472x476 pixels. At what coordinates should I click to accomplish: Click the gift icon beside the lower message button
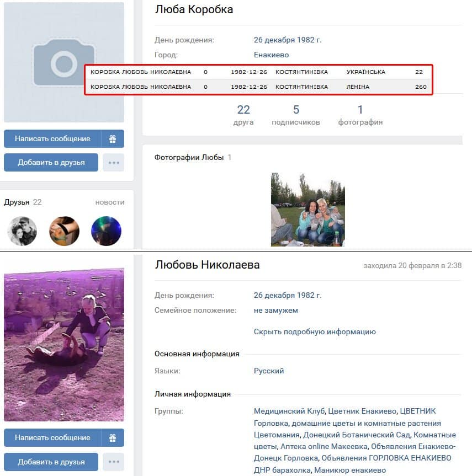coord(113,438)
